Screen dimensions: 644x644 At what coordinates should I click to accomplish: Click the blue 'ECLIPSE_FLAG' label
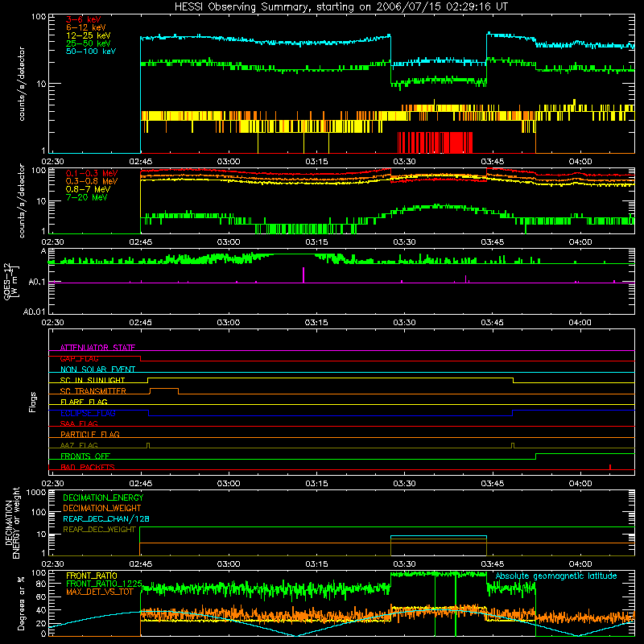88,413
